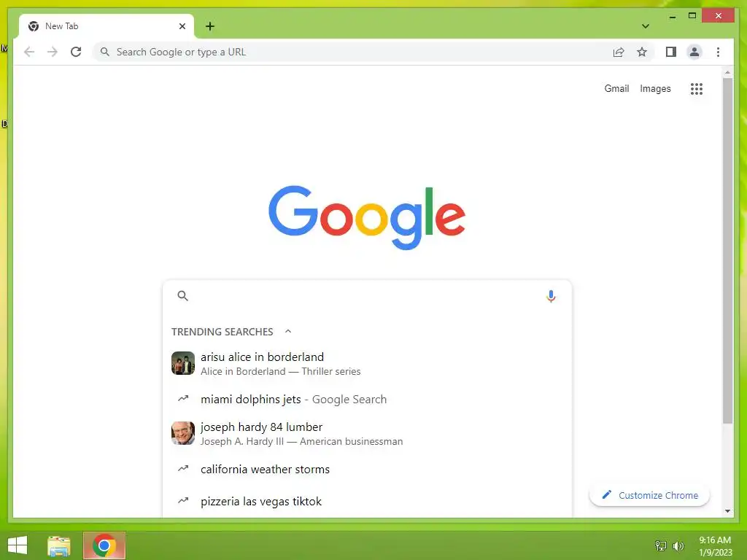Screen dimensions: 747x560
Task: Select pizzeria las vegas tiktok suggestion
Action: point(367,502)
